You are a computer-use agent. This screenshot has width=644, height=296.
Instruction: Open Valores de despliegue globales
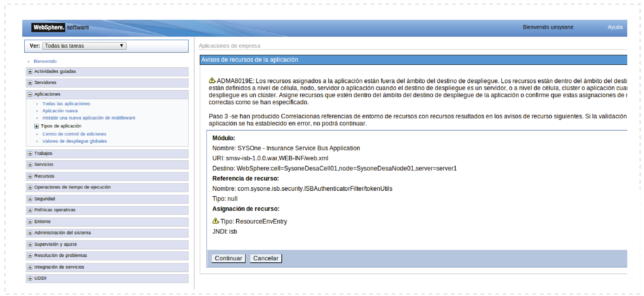[74, 141]
